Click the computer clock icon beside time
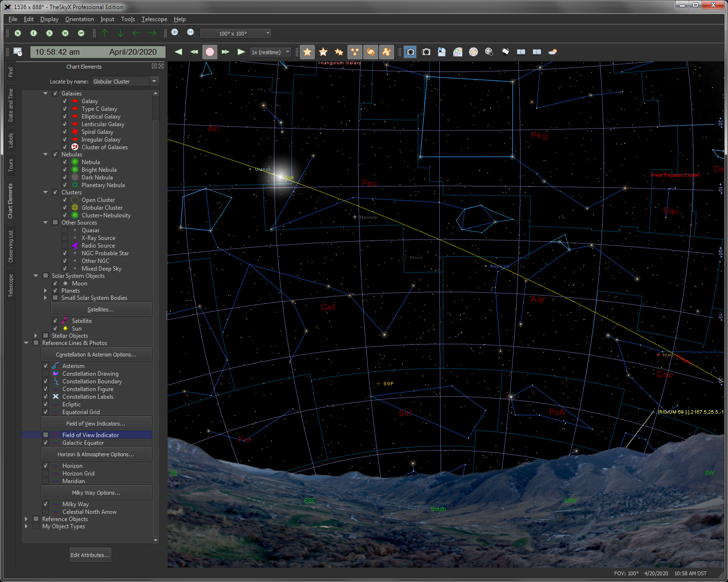 click(18, 52)
